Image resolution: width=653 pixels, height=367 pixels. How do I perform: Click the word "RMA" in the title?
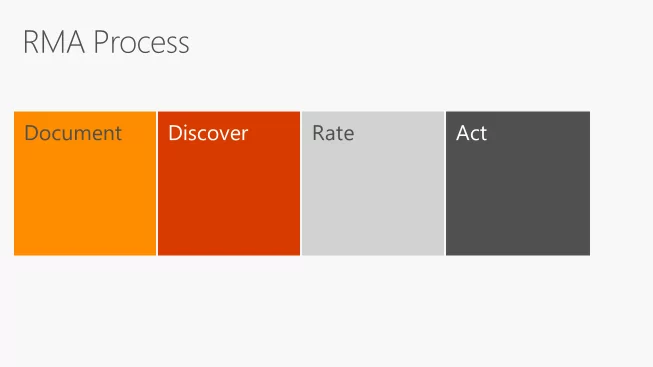tap(54, 42)
